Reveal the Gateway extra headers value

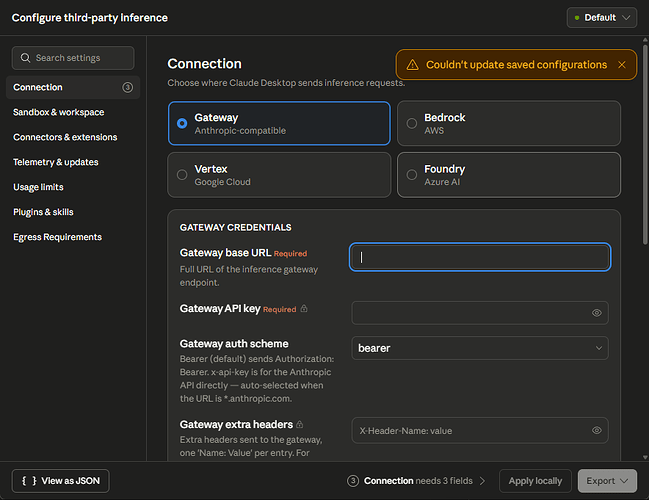[x=596, y=430]
